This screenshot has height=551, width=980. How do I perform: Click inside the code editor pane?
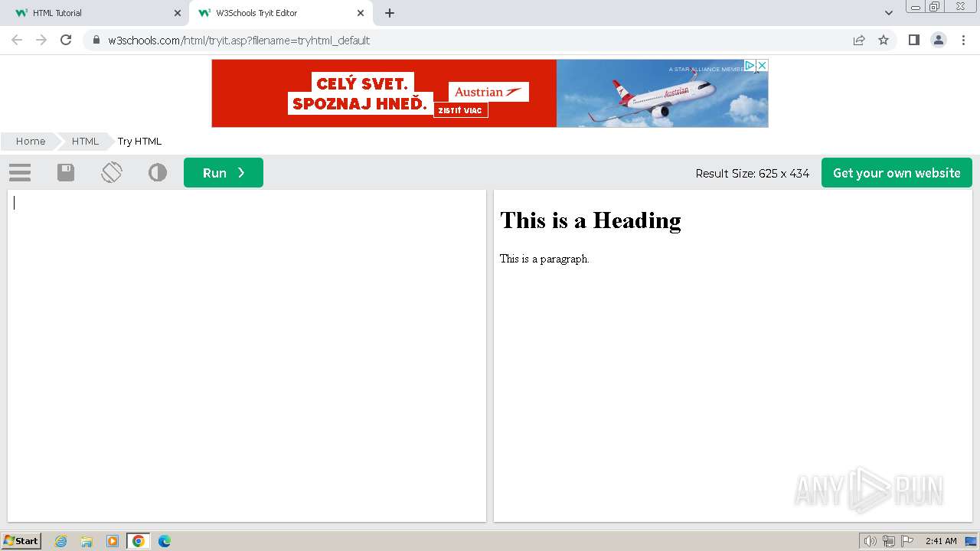247,356
